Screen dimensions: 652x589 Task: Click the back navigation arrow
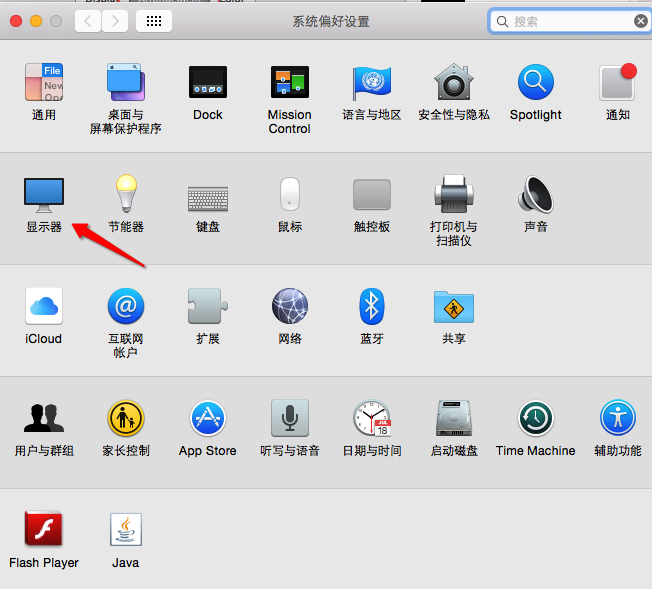pos(88,21)
